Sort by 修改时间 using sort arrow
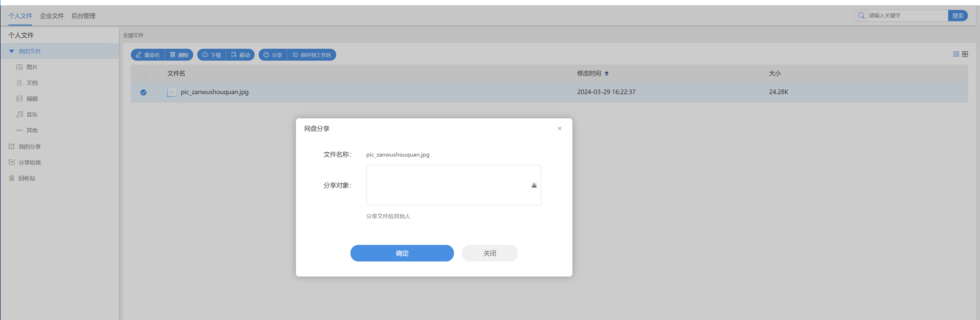 point(606,74)
